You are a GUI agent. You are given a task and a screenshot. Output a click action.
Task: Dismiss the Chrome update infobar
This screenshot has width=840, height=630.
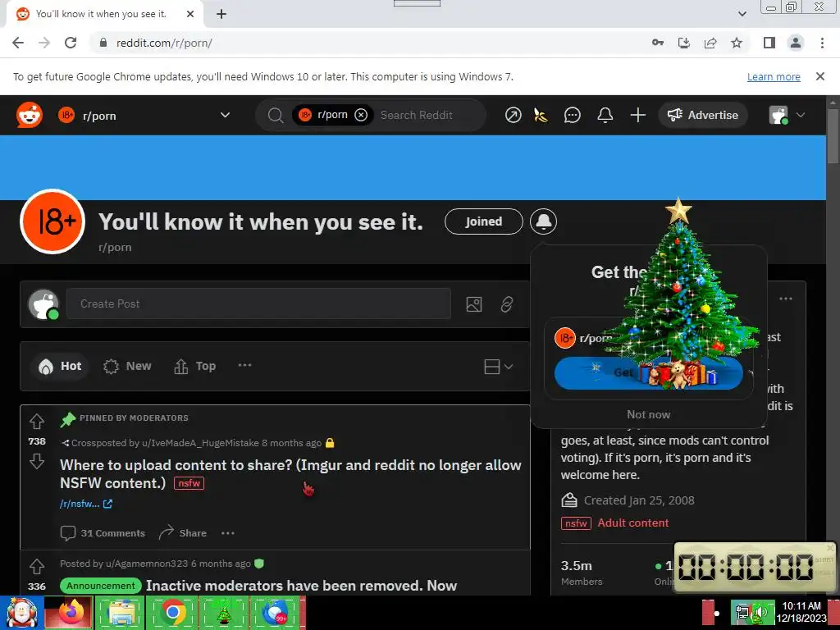819,76
